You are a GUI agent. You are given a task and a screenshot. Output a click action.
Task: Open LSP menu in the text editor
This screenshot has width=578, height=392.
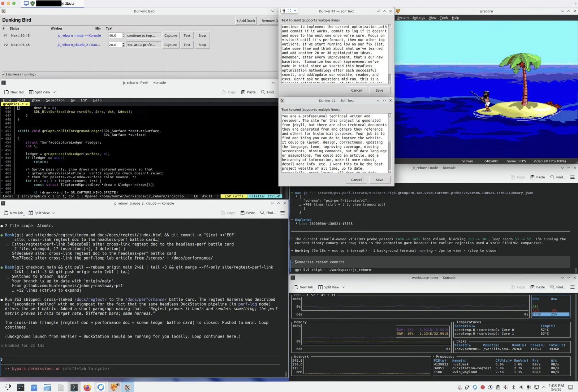pyautogui.click(x=84, y=100)
